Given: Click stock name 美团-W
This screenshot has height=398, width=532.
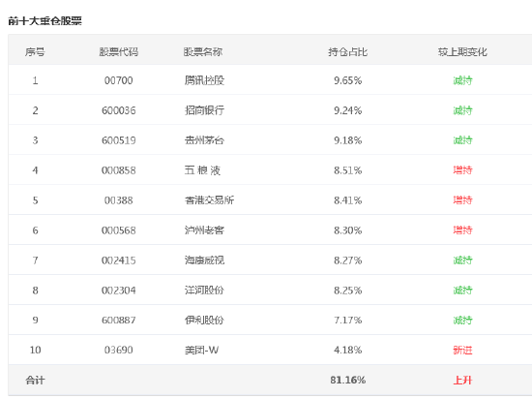Looking at the screenshot, I should pyautogui.click(x=201, y=350).
